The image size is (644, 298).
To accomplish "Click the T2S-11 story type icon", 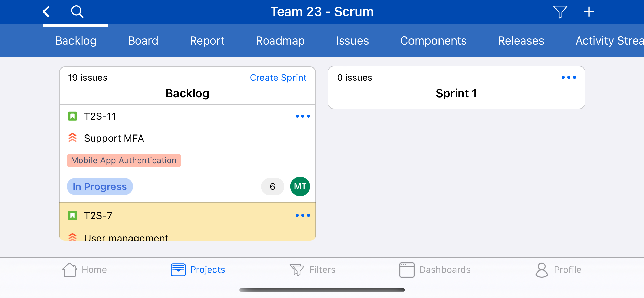I will pos(72,116).
